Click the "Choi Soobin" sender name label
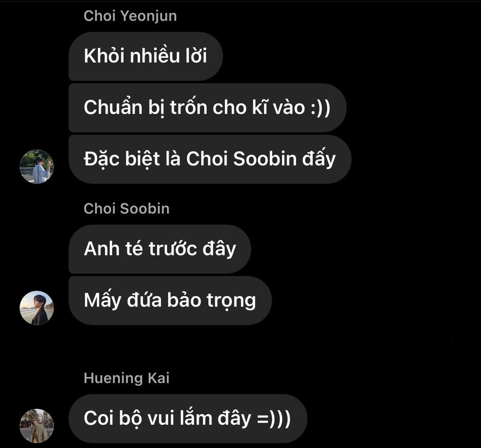Viewport: 481px width, 448px height. coord(127,209)
